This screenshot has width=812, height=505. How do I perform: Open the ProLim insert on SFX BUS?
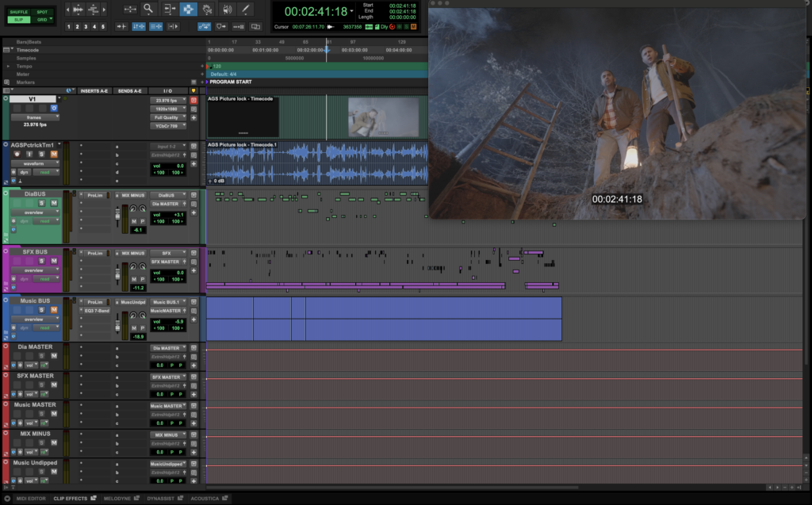click(96, 253)
